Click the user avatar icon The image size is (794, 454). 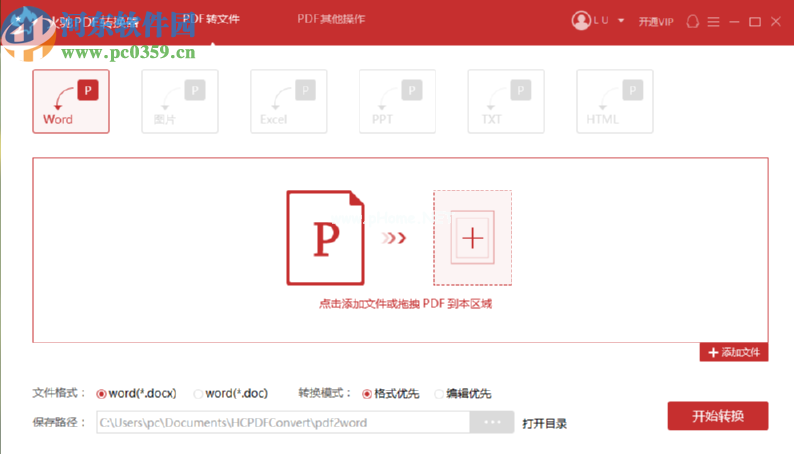(581, 21)
